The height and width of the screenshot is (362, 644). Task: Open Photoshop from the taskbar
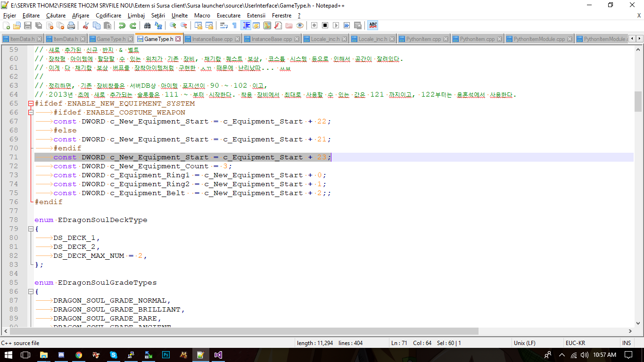point(166,355)
